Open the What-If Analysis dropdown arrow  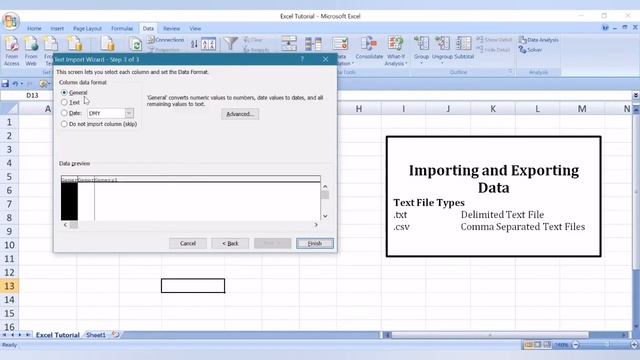(407, 64)
